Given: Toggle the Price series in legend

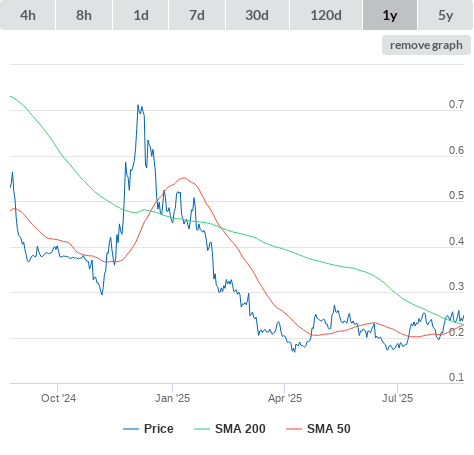Looking at the screenshot, I should (x=148, y=429).
